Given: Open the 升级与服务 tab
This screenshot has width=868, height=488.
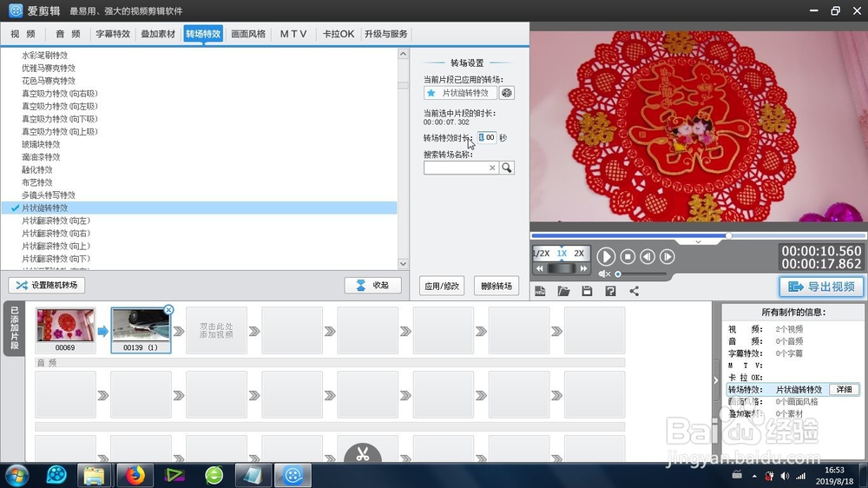Looking at the screenshot, I should coord(386,34).
